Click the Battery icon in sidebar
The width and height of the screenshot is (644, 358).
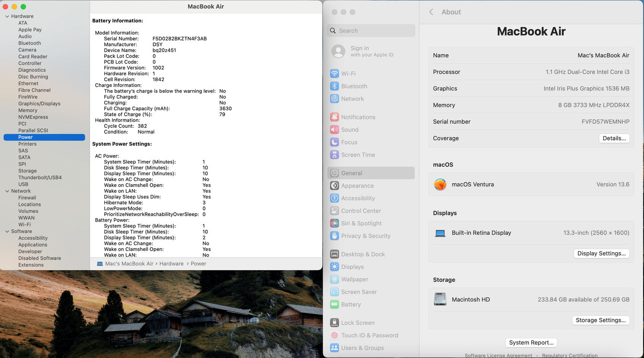tap(334, 305)
